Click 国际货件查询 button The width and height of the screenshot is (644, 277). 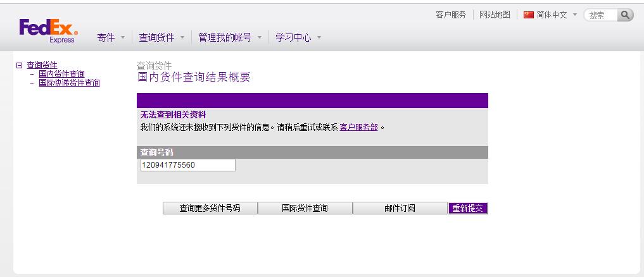click(x=305, y=208)
